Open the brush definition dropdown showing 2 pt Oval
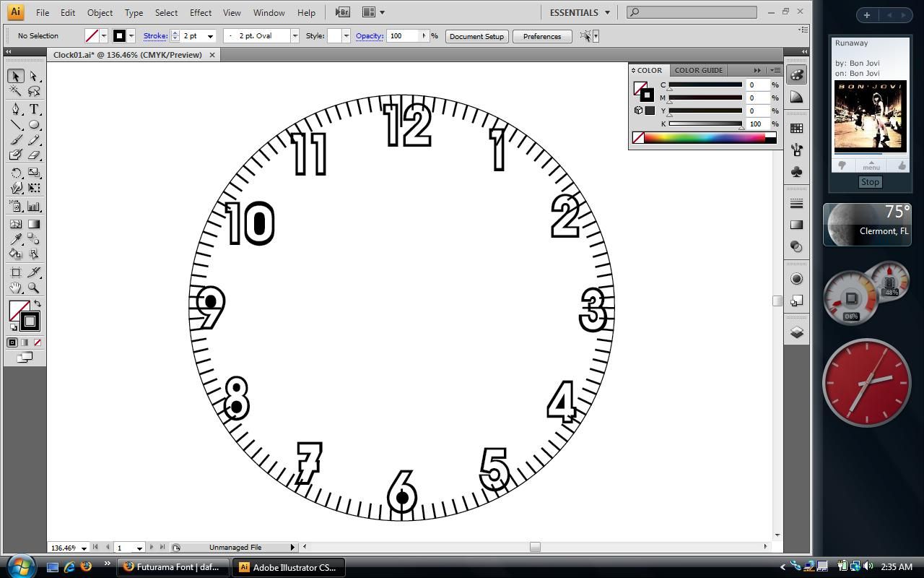 point(294,35)
